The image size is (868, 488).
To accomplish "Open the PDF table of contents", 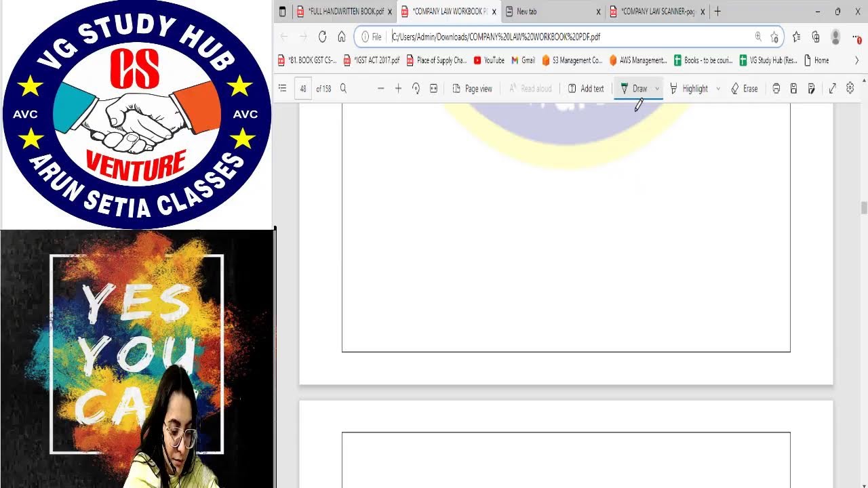I will pyautogui.click(x=283, y=89).
